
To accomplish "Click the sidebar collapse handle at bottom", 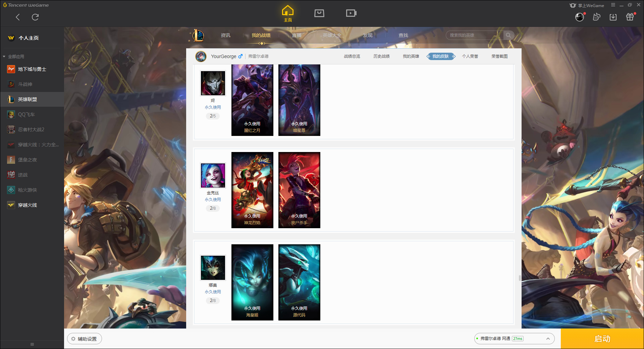I will click(x=32, y=344).
